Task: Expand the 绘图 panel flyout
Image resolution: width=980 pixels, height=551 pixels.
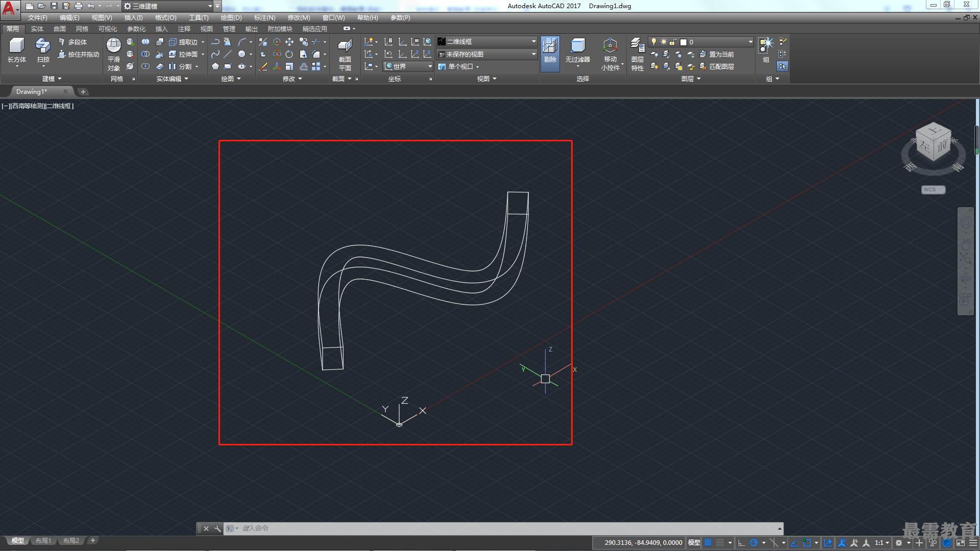Action: (x=231, y=79)
